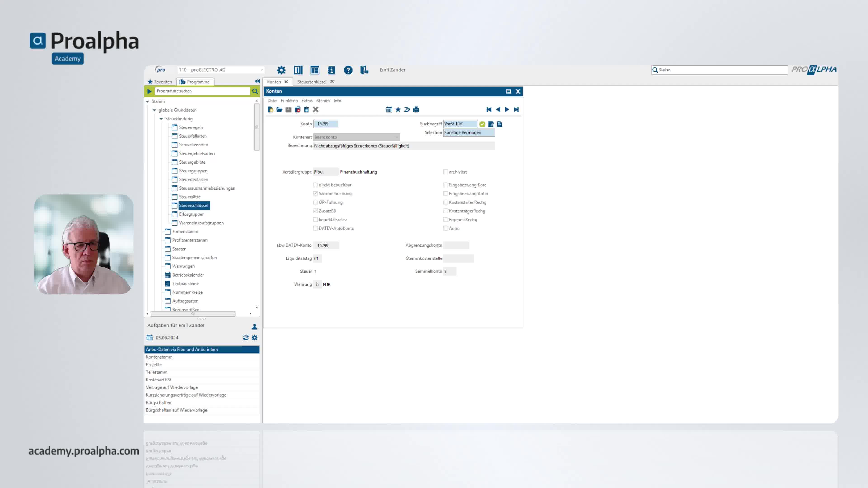The height and width of the screenshot is (488, 868).
Task: Toggle the KostenstellenRechg checkbox
Action: [x=446, y=202]
